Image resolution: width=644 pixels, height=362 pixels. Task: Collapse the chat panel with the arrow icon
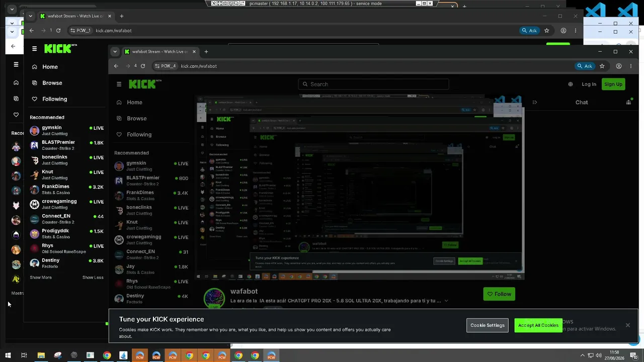pyautogui.click(x=534, y=102)
